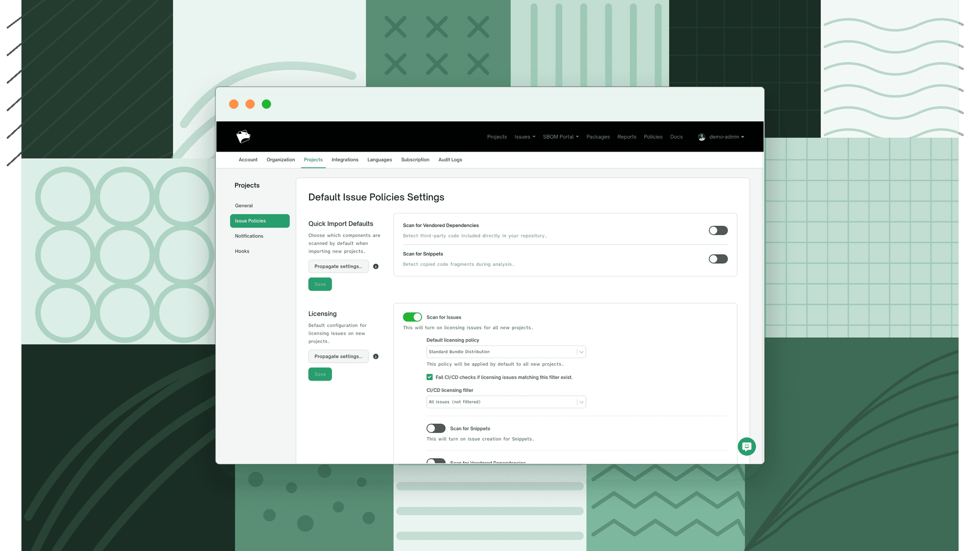
Task: Enable Scan for Snippets in Quick Import Defaults
Action: (718, 259)
